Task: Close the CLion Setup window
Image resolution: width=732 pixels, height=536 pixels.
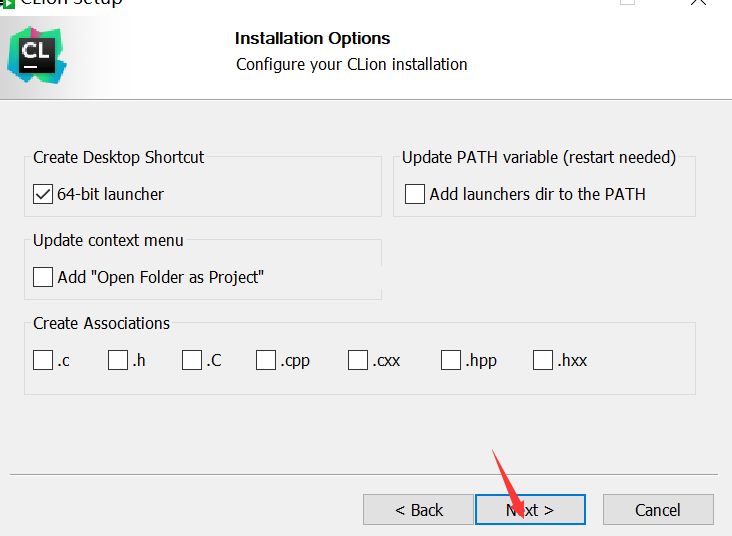Action: click(698, 3)
